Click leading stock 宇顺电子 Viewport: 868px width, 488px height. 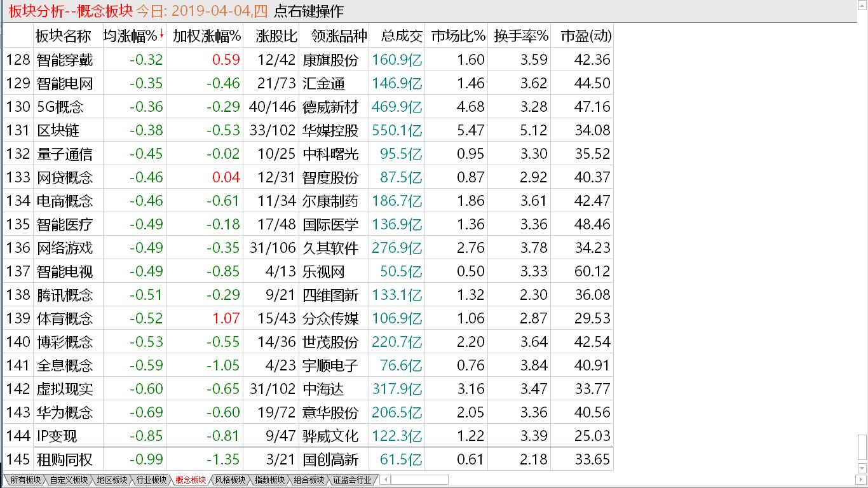tap(330, 365)
